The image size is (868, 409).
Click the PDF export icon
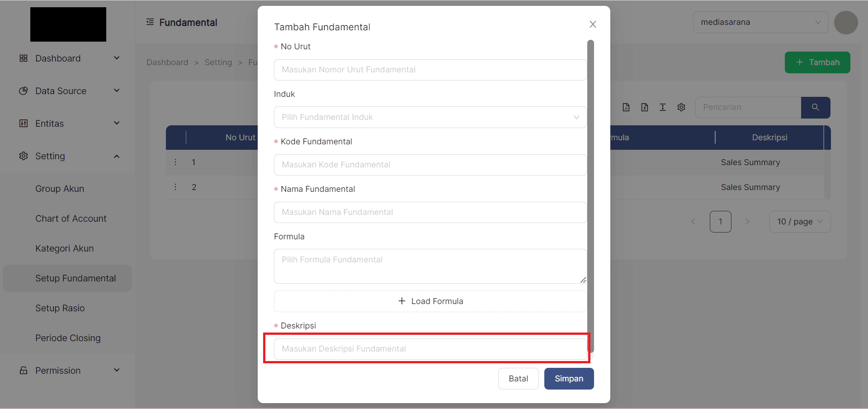(626, 107)
